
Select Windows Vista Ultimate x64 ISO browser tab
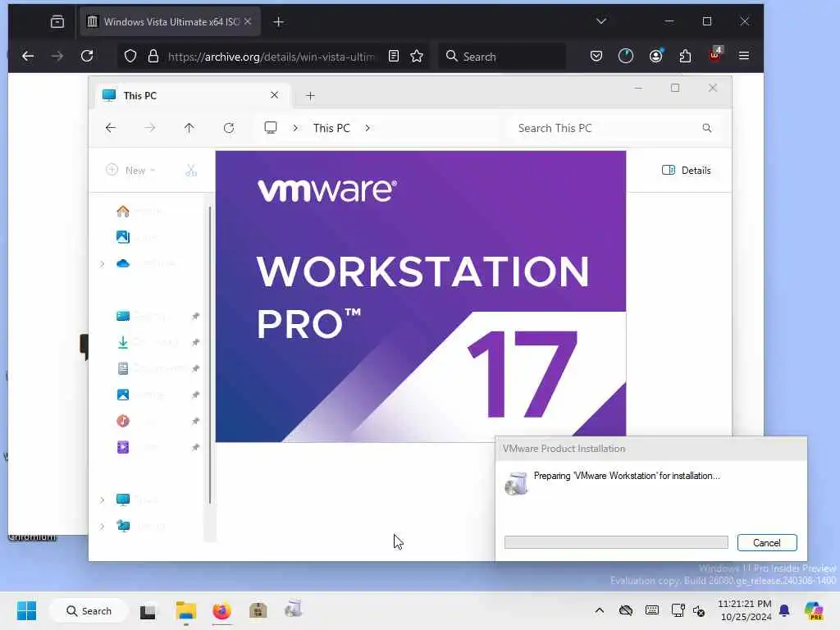point(171,21)
